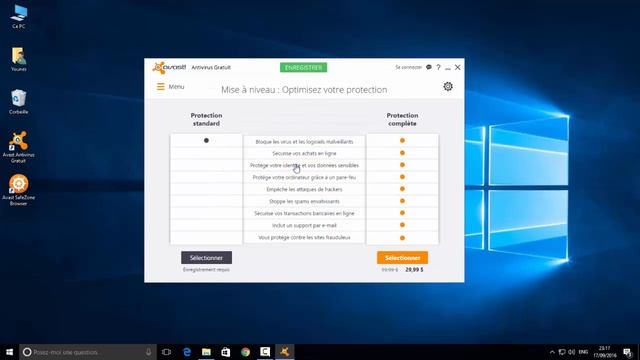Click 'Empêche les attaques de hackers' row
640x360 pixels.
click(x=304, y=189)
